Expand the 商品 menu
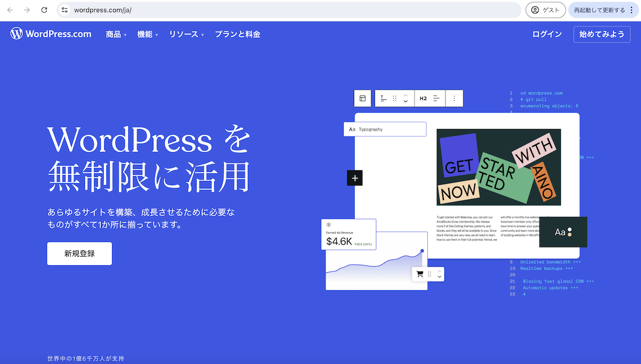This screenshot has height=364, width=641. tap(116, 34)
